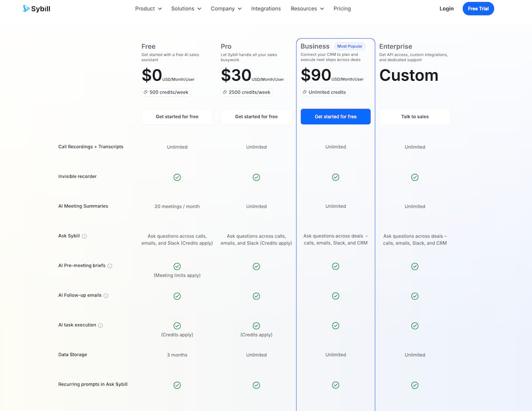Screen dimensions: 532x411
Task: Click the Enterprise plan heading
Action: [x=396, y=46]
